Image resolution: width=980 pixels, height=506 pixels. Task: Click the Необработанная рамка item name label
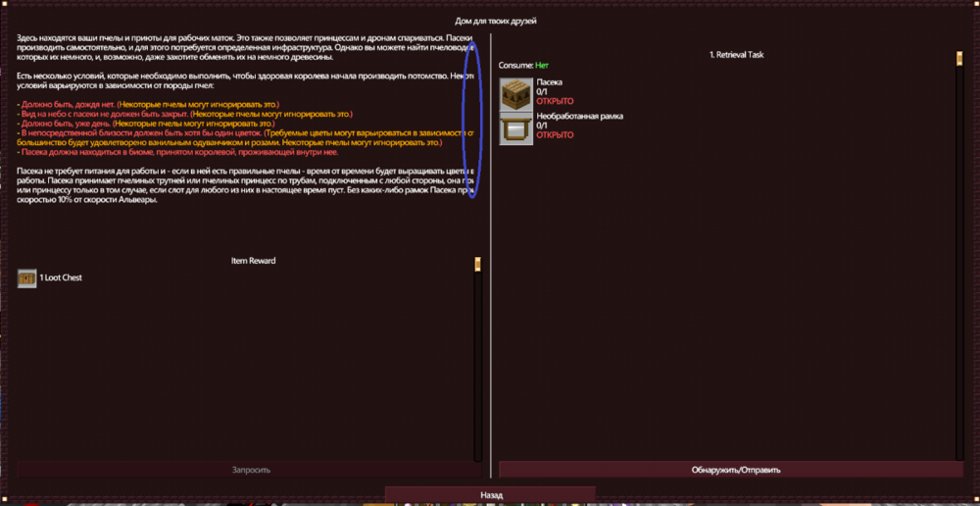pyautogui.click(x=579, y=116)
